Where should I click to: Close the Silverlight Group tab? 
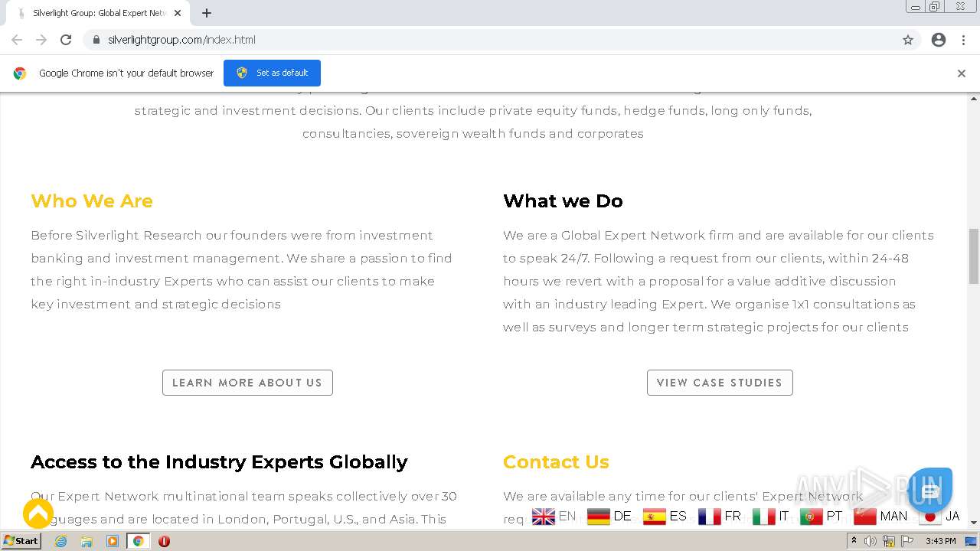click(178, 13)
